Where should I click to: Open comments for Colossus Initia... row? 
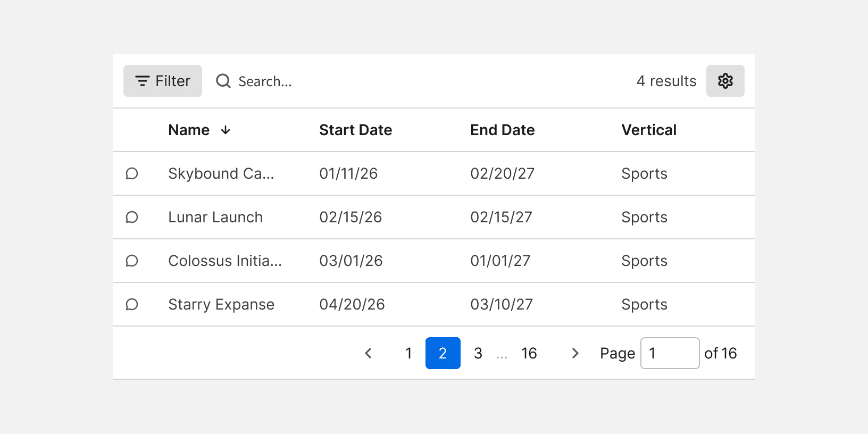(132, 261)
